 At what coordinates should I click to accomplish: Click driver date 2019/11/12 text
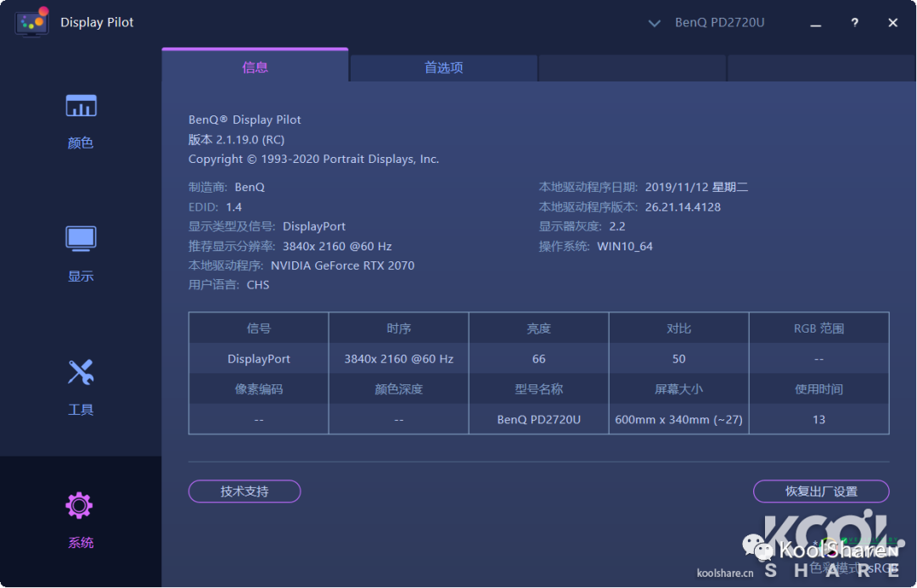[x=696, y=187]
